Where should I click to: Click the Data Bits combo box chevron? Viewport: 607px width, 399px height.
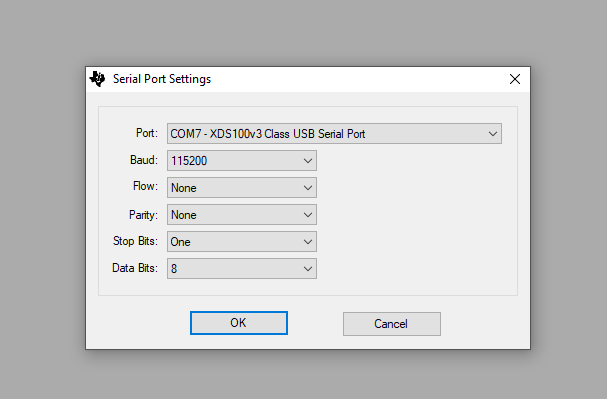click(x=308, y=269)
